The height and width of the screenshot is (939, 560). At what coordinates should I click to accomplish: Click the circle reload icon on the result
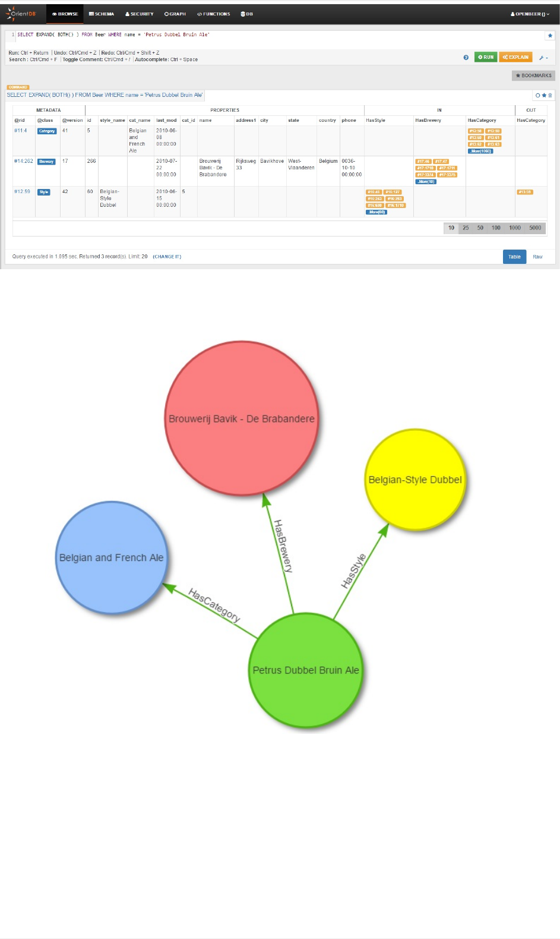point(538,95)
